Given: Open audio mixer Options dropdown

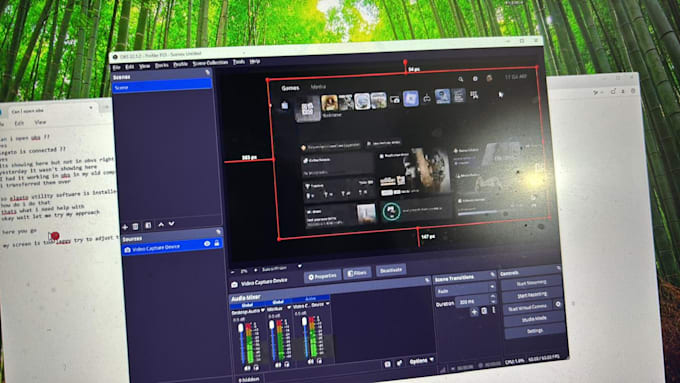Looking at the screenshot, I should [421, 361].
